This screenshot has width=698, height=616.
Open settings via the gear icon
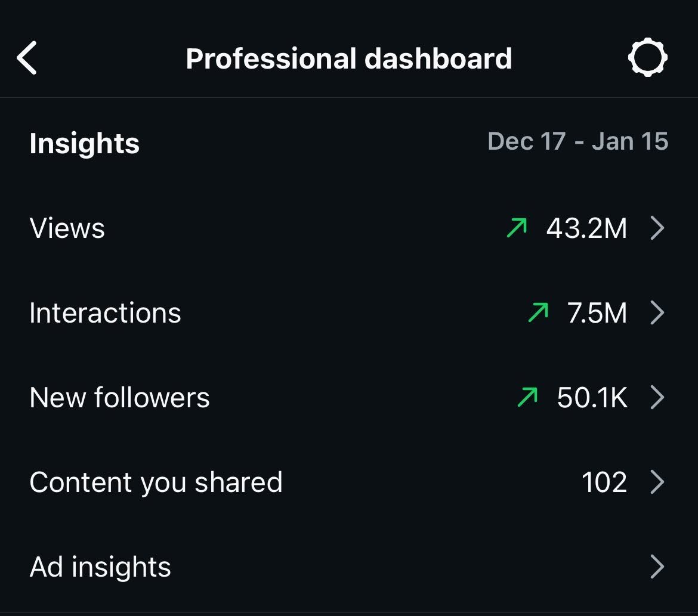click(x=648, y=57)
